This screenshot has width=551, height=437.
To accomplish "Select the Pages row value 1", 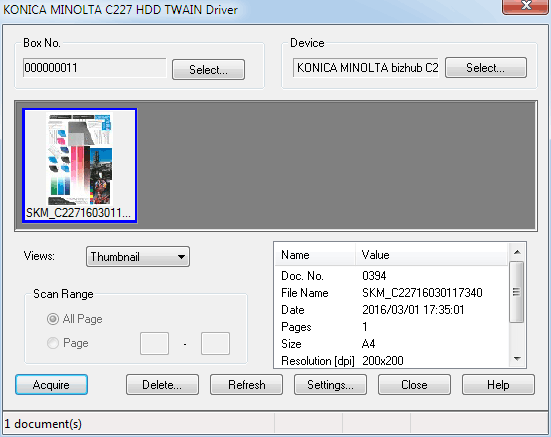I will pyautogui.click(x=365, y=327).
